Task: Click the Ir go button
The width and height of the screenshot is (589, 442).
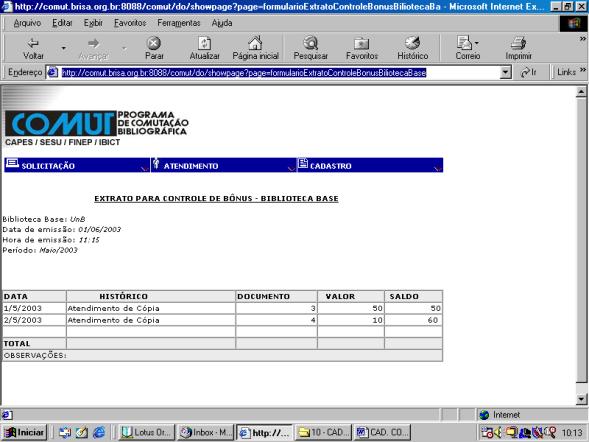Action: click(x=529, y=72)
